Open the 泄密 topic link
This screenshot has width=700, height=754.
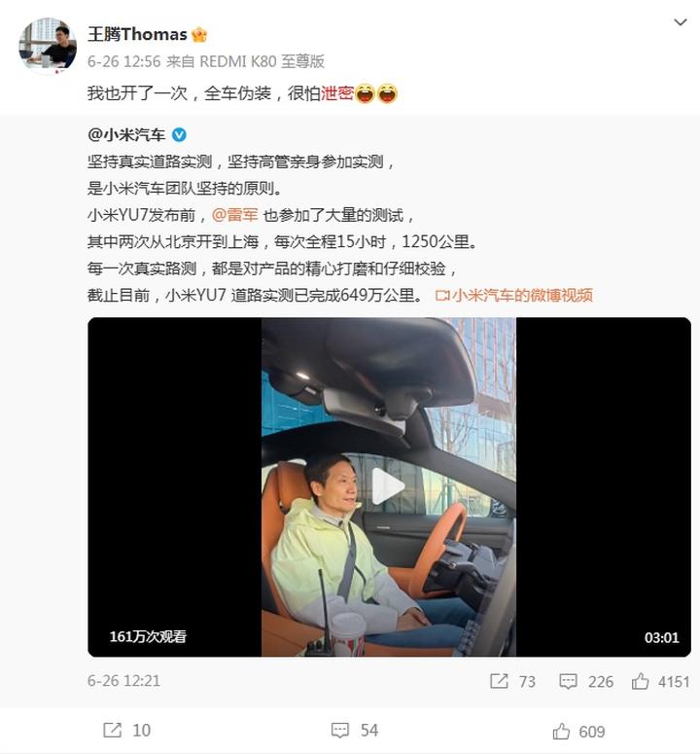point(336,92)
